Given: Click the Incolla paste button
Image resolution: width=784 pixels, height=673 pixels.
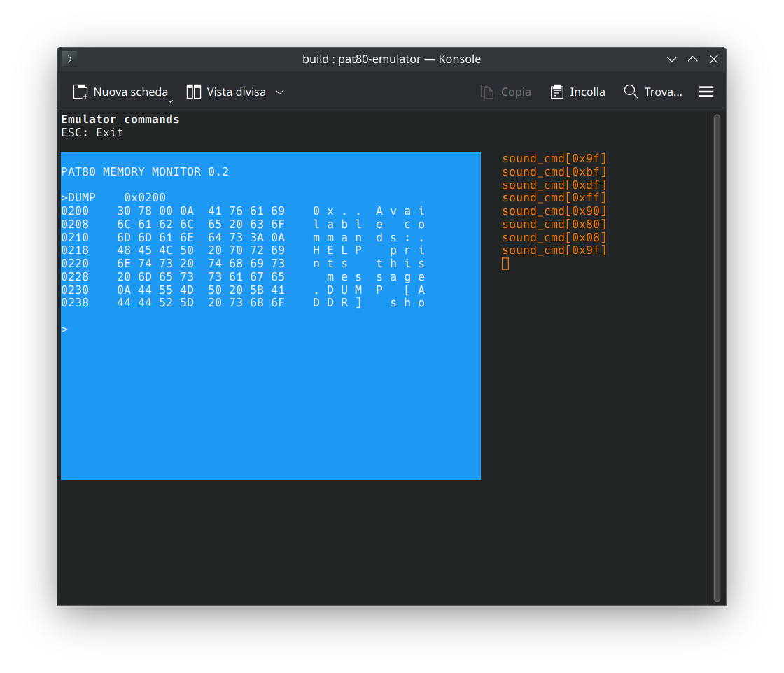Looking at the screenshot, I should coord(577,92).
